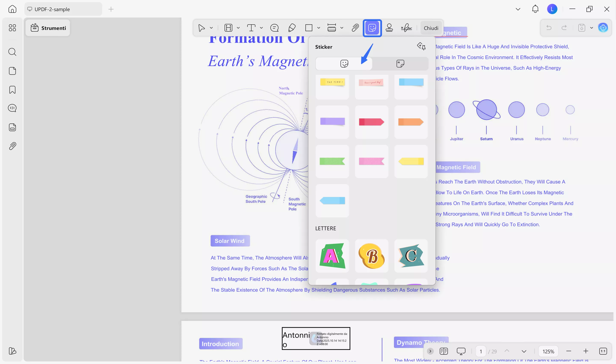Pin the Sticker panel open
This screenshot has height=364, width=616.
(x=421, y=46)
